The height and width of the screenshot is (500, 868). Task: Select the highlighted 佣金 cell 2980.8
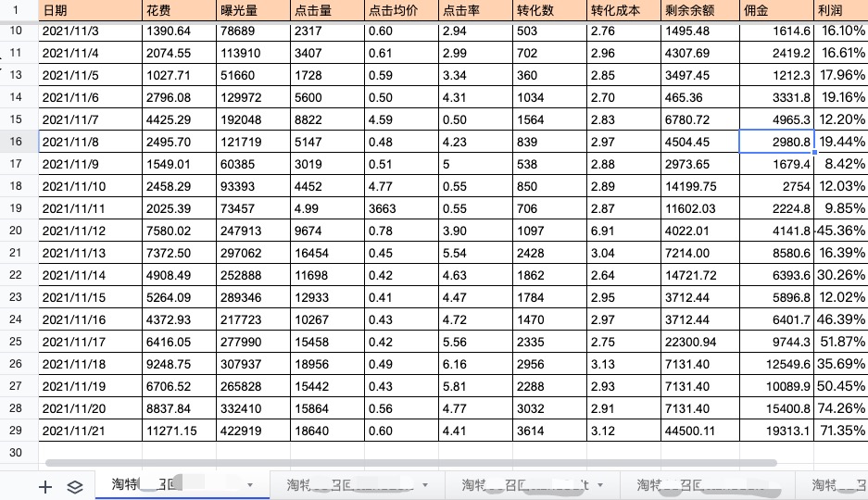(776, 142)
